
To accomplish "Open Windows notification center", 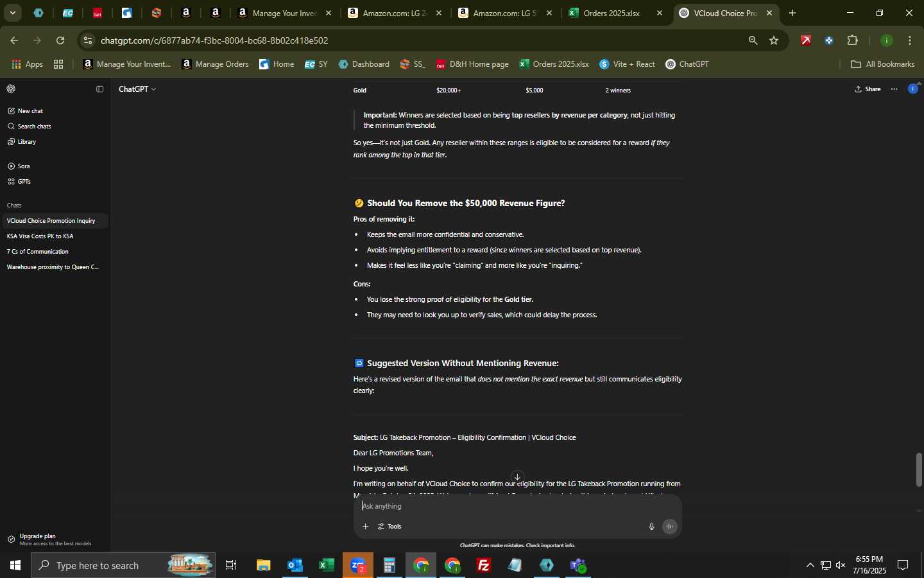I will pos(903,566).
